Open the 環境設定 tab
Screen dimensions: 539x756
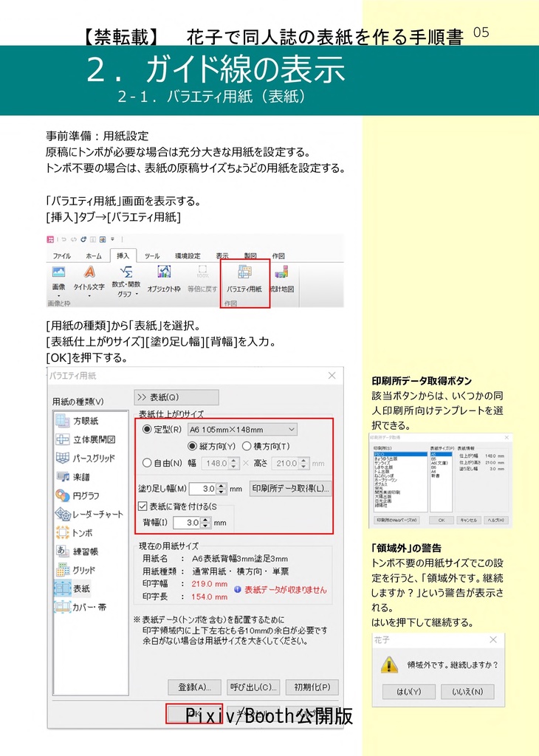(x=188, y=255)
